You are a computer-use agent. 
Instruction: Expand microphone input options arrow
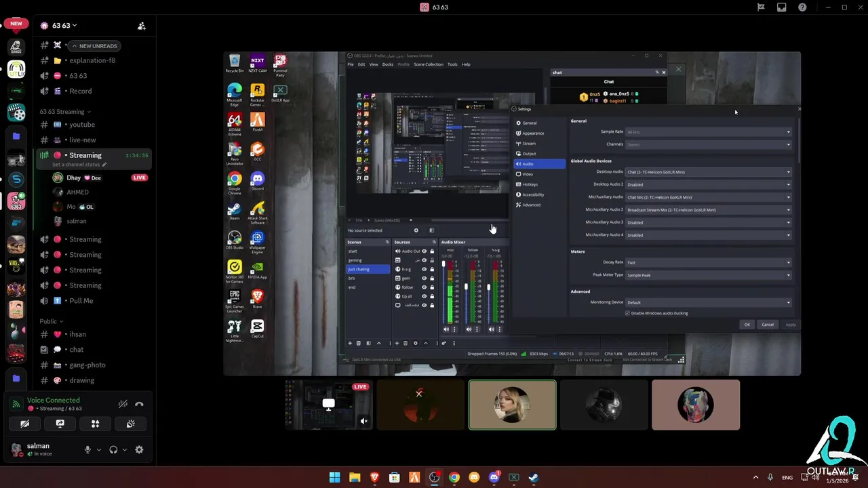[98, 449]
